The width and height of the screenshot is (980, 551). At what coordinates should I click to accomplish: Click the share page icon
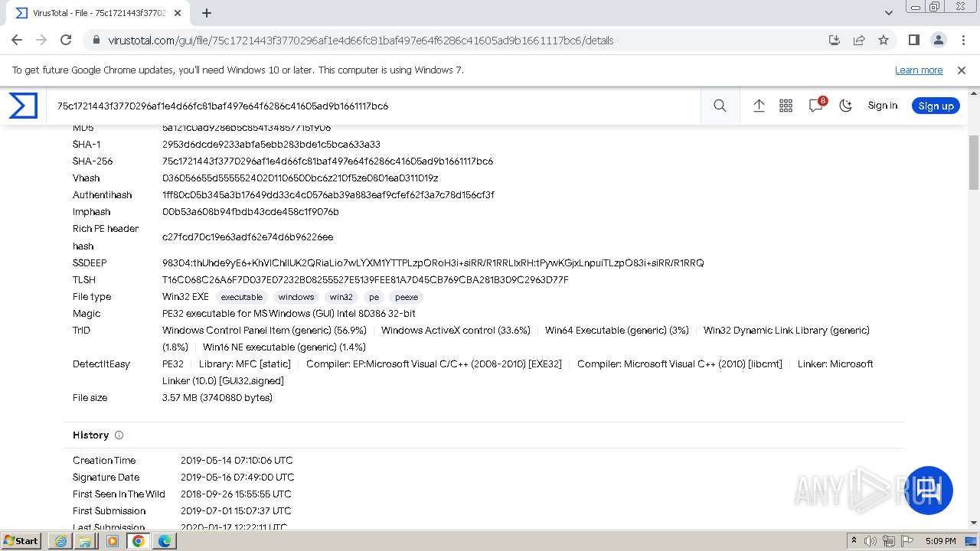tap(859, 40)
